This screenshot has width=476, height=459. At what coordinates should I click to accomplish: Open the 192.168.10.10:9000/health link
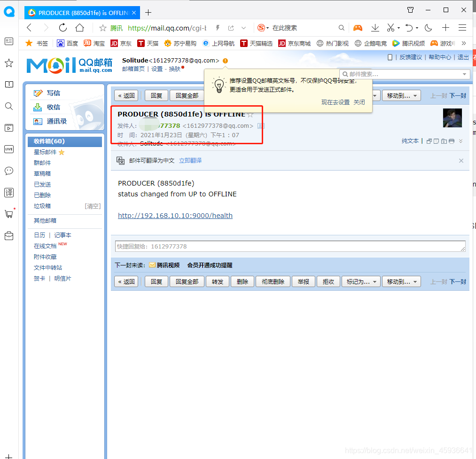175,216
